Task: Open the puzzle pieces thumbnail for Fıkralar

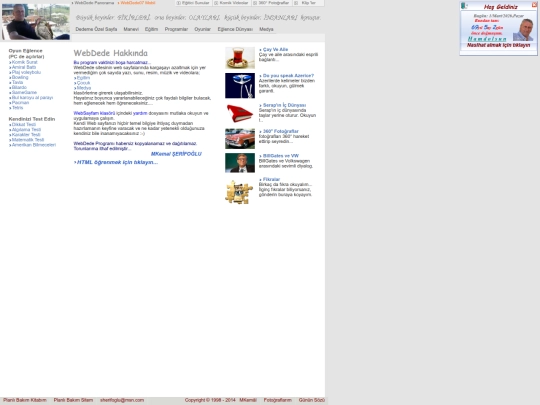Action: click(x=240, y=192)
